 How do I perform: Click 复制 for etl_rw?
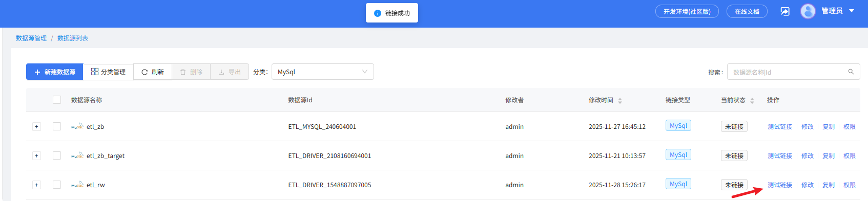tap(829, 185)
